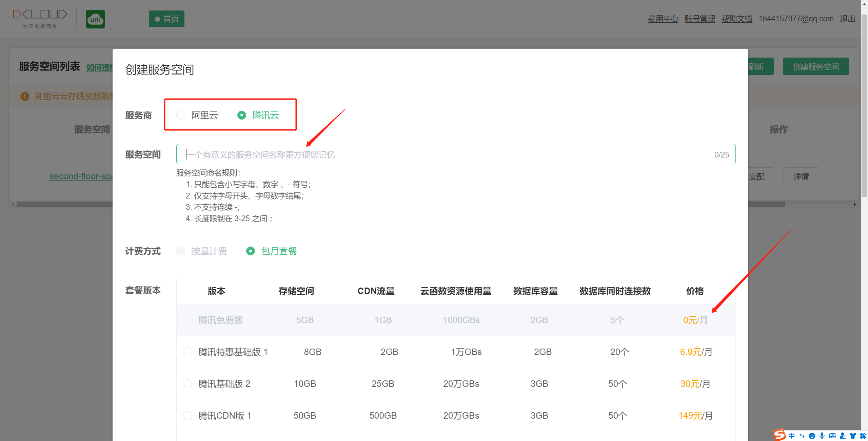The width and height of the screenshot is (868, 441).
Task: Go to the 首页 tab
Action: pos(167,19)
